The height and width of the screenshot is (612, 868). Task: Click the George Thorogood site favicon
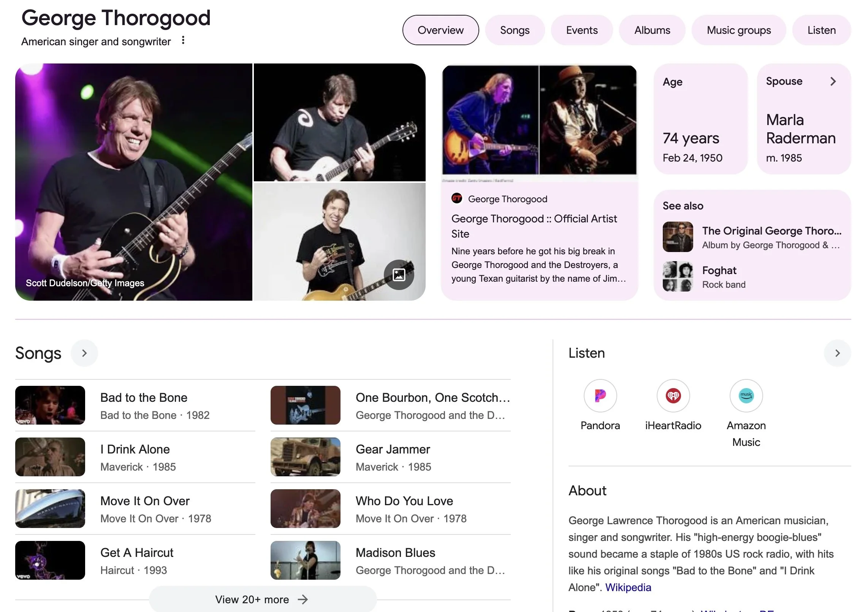pos(457,198)
